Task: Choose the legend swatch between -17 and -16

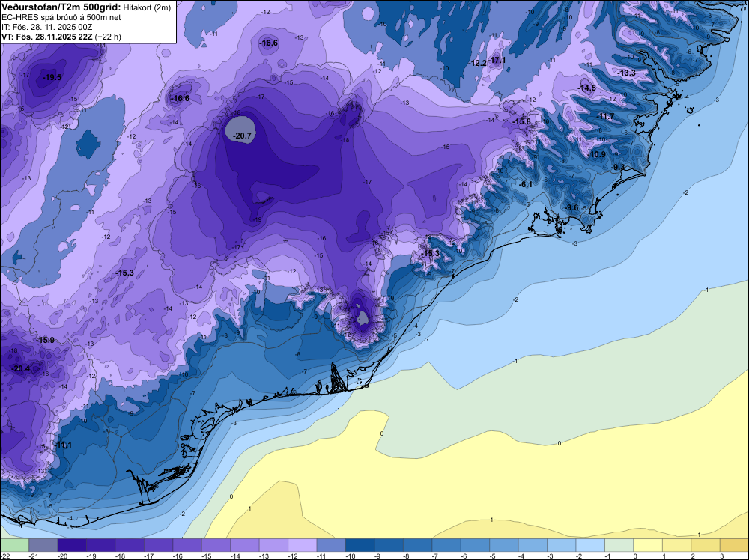Action: click(158, 545)
